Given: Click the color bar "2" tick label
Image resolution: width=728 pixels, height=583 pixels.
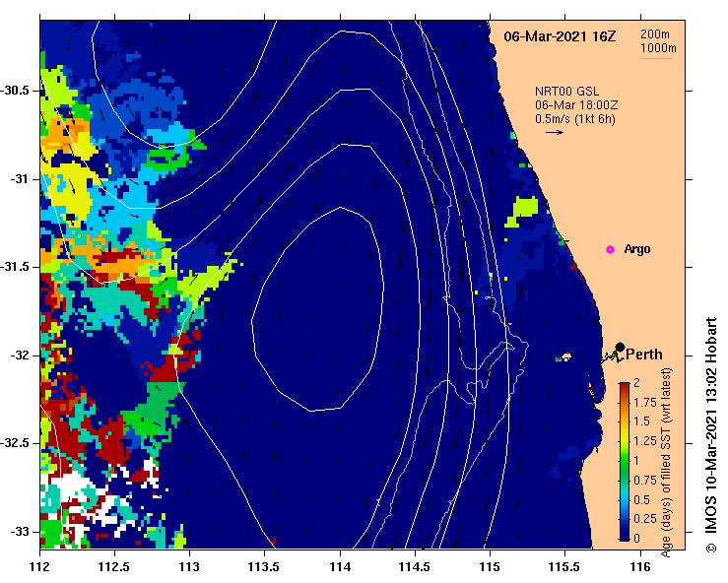Looking at the screenshot, I should point(636,383).
